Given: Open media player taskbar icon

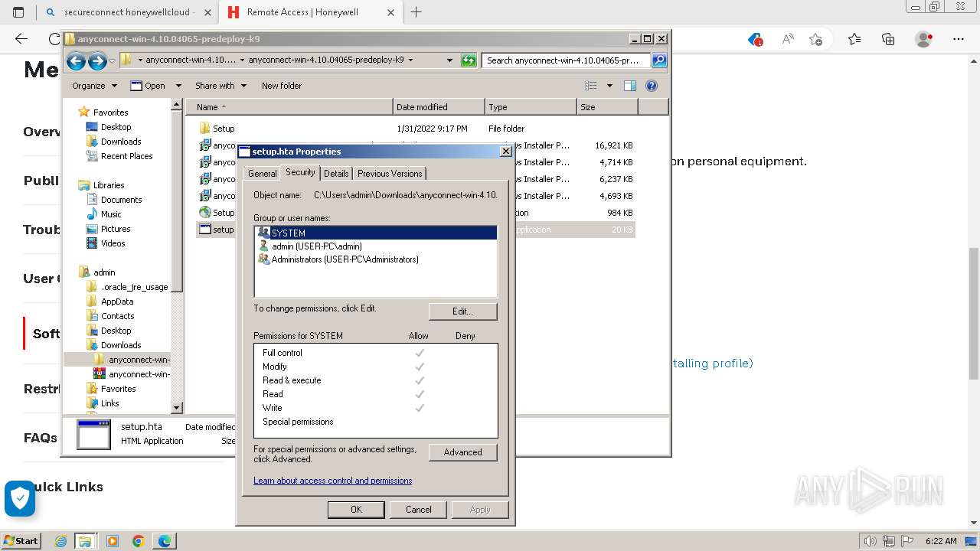Looking at the screenshot, I should 112,541.
